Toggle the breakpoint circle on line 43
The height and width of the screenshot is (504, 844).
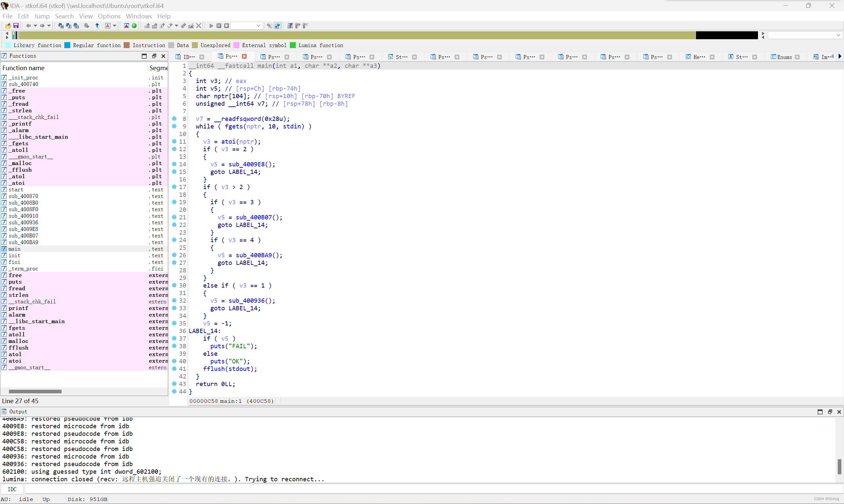pyautogui.click(x=174, y=384)
